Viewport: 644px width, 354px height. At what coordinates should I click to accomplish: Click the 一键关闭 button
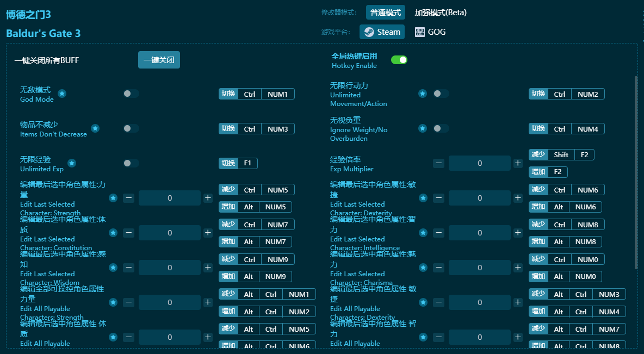tap(159, 60)
